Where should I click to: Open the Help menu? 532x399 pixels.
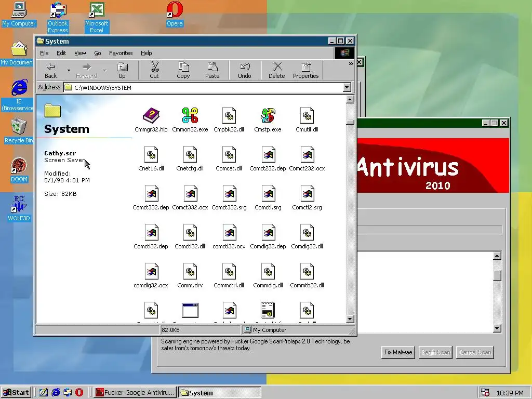pos(146,53)
